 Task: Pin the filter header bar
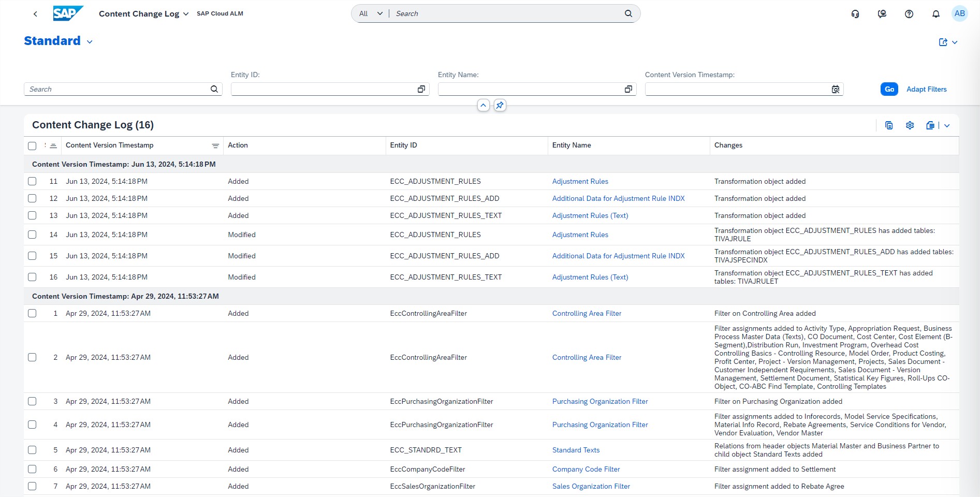tap(500, 106)
